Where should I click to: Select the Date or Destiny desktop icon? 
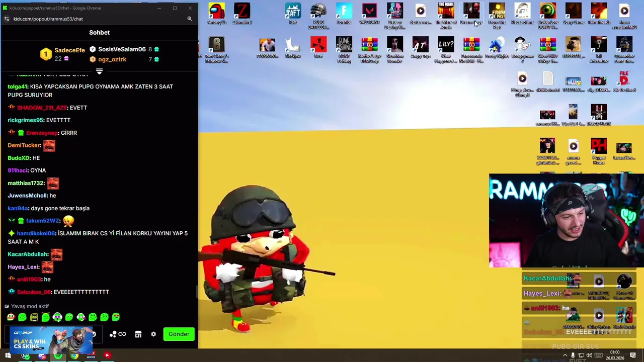[x=395, y=16]
